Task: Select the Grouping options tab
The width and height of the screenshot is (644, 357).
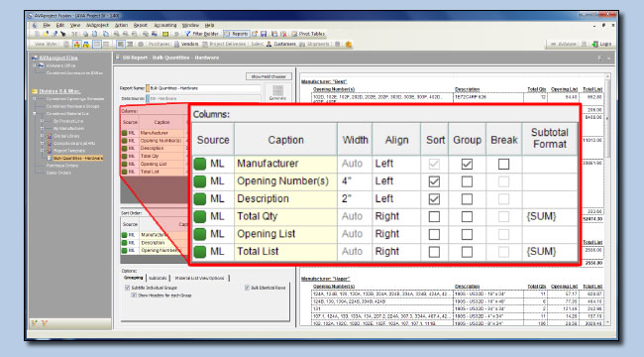Action: click(x=134, y=278)
